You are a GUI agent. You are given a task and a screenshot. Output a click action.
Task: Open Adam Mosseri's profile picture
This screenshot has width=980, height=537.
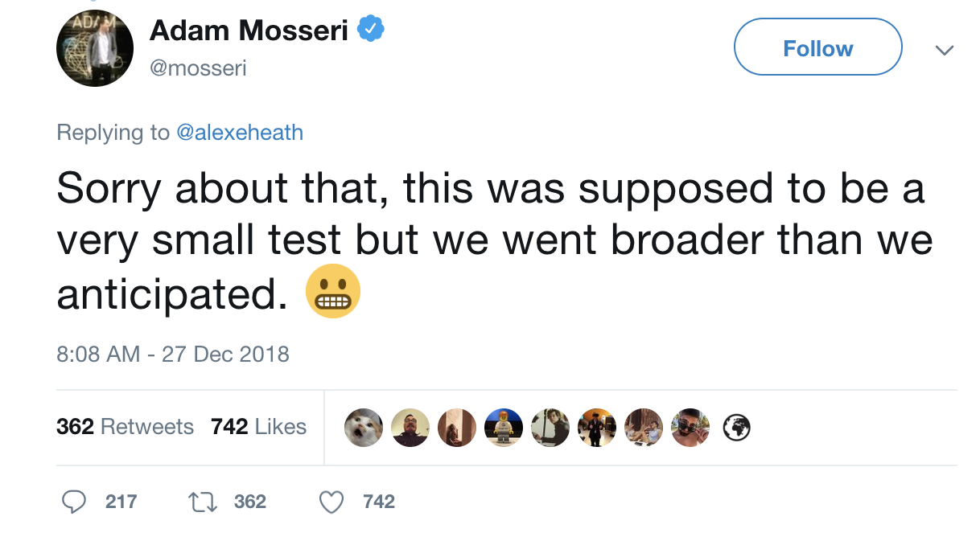pos(95,49)
